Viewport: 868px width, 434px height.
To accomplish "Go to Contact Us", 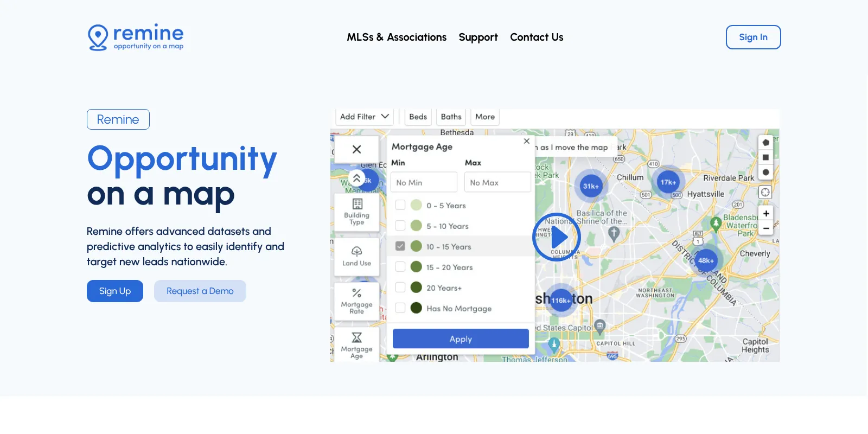I will [x=537, y=37].
